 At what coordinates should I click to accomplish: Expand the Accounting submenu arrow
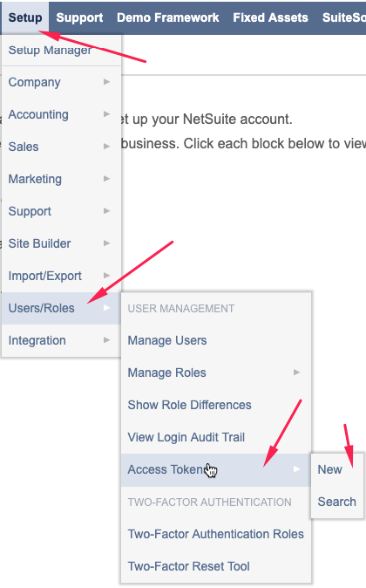click(x=107, y=114)
